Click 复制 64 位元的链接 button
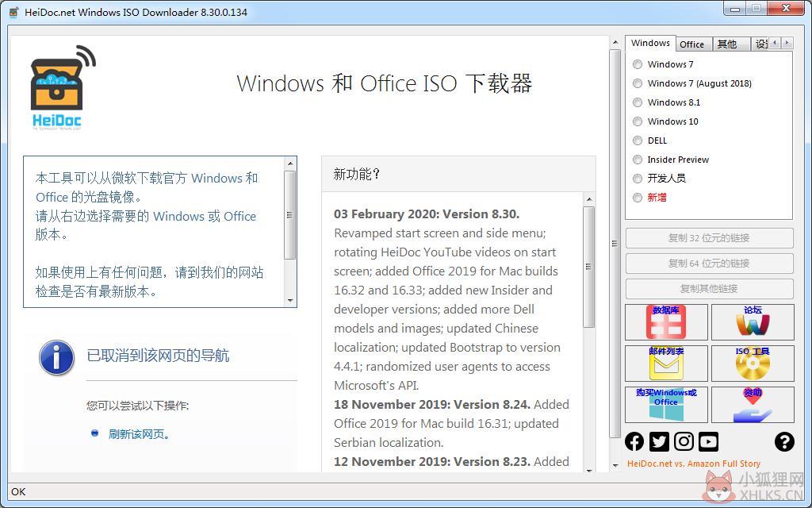 [709, 264]
